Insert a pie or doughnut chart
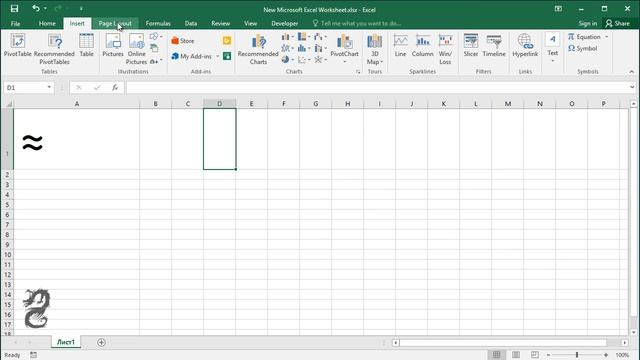Viewport: 640px width, 360px height. (x=287, y=60)
